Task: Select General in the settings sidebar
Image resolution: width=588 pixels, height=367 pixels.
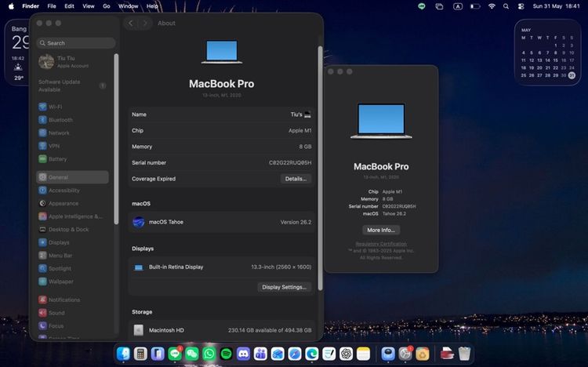Action: pos(73,177)
